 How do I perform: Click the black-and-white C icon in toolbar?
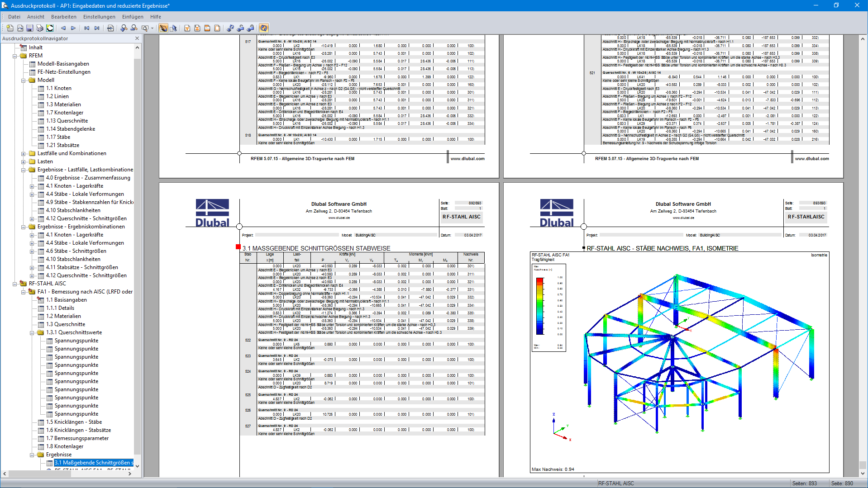pos(50,28)
